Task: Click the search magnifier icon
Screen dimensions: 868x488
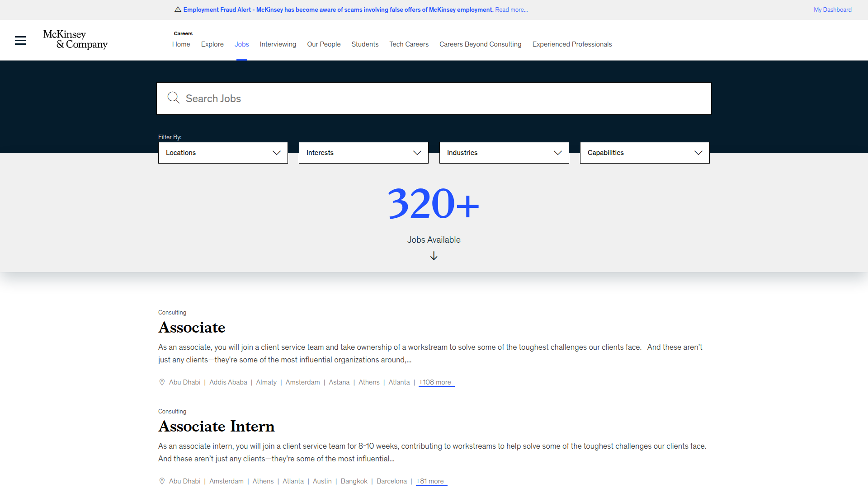Action: (173, 98)
